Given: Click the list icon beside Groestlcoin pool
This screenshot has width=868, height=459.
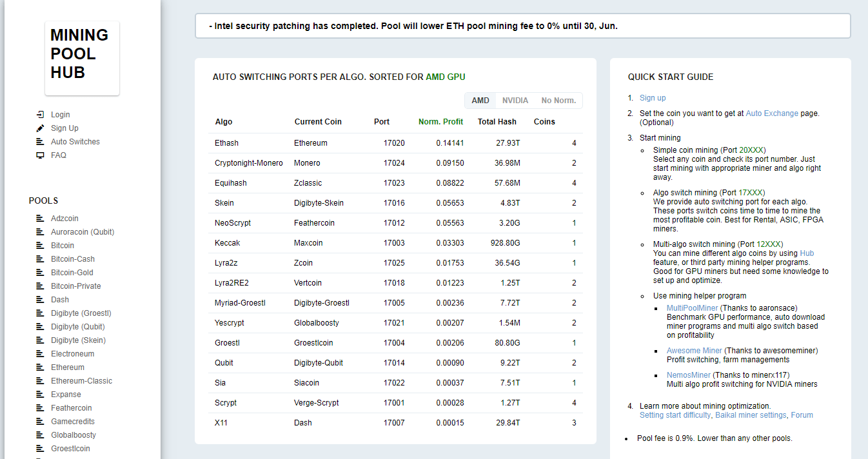Looking at the screenshot, I should tap(40, 449).
